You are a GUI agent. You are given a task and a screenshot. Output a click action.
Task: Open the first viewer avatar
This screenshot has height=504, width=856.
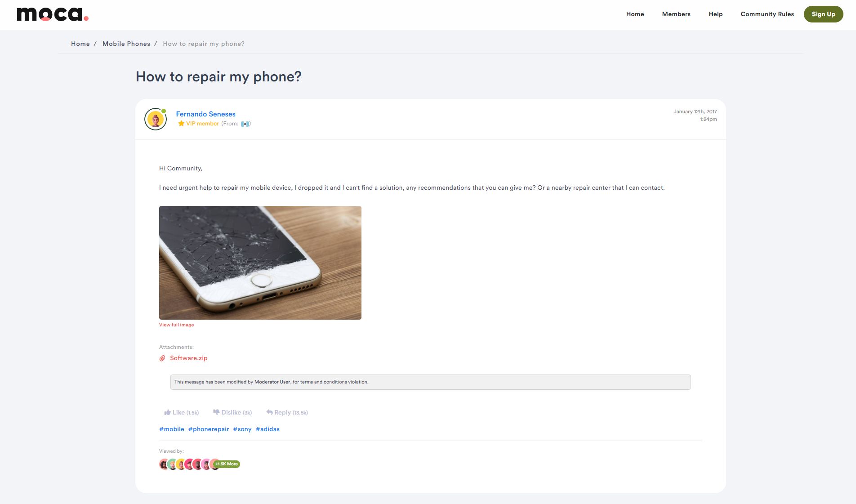coord(164,464)
